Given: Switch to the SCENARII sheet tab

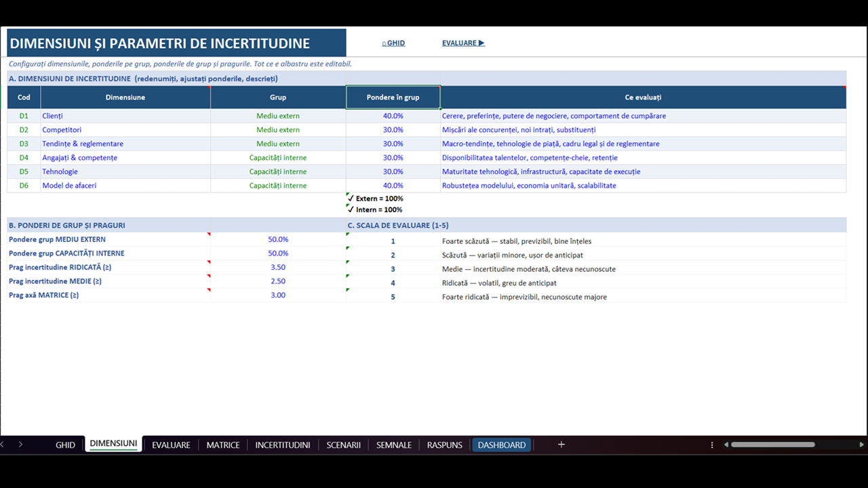Looking at the screenshot, I should point(343,445).
